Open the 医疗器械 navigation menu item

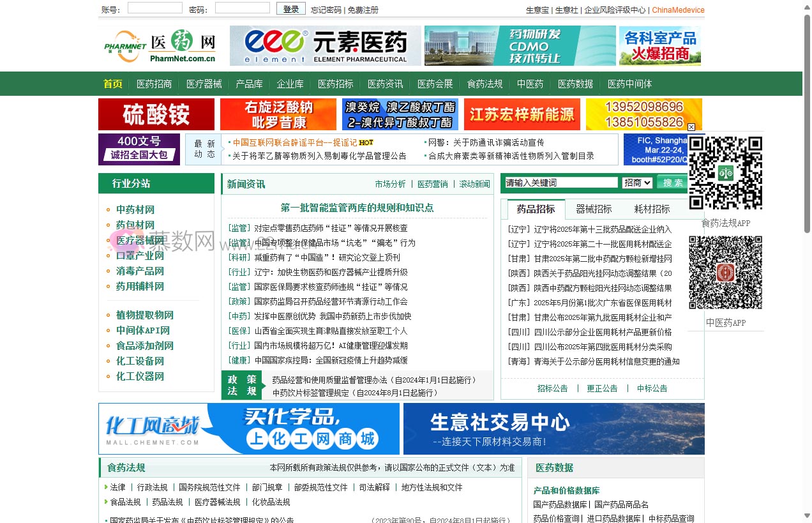pyautogui.click(x=204, y=84)
